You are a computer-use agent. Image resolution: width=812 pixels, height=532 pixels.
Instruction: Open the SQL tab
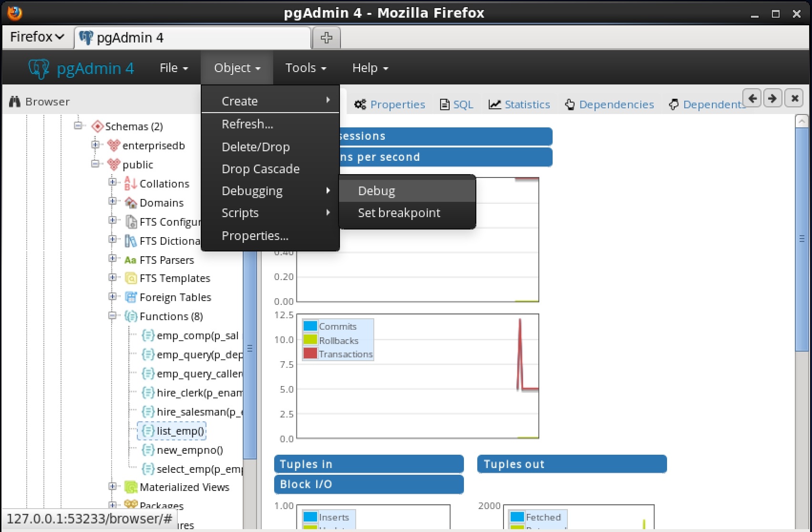(457, 104)
